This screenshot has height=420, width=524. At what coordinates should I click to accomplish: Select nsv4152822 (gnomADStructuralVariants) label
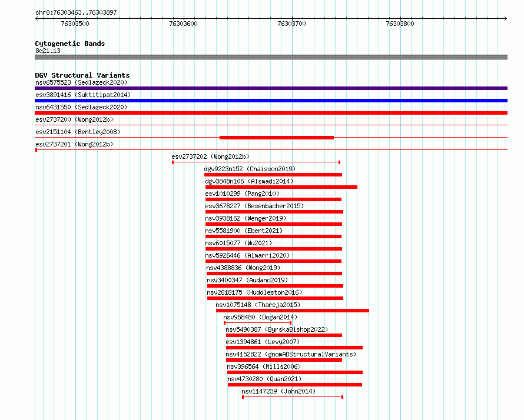point(291,354)
